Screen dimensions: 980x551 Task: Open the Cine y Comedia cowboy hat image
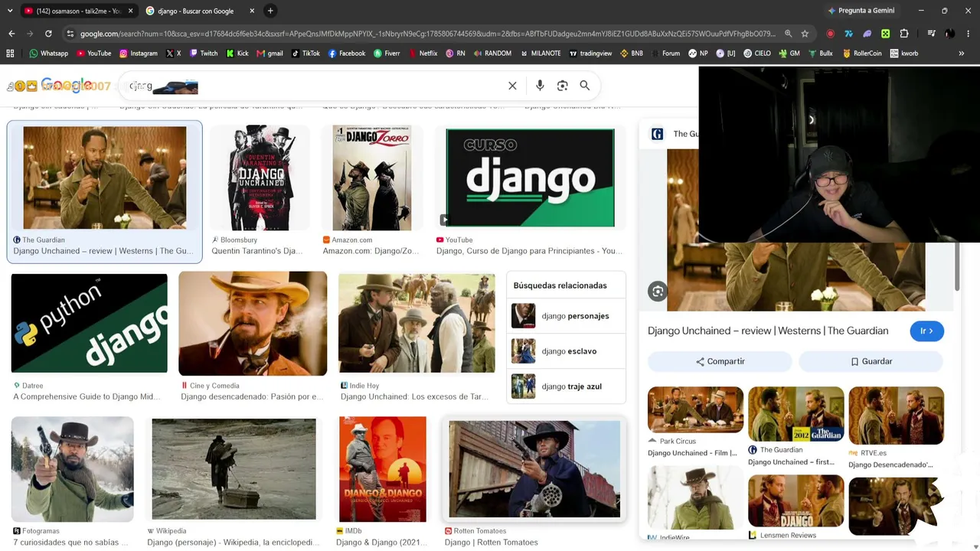point(253,323)
